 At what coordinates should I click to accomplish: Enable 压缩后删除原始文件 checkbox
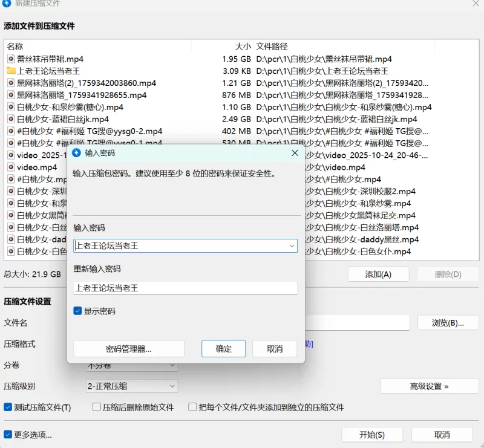pyautogui.click(x=97, y=407)
